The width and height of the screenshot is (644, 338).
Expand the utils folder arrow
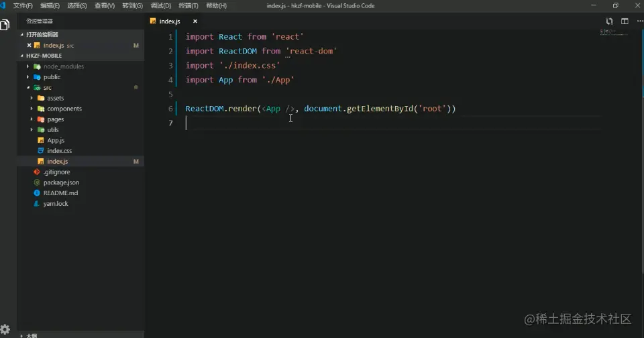coord(32,130)
